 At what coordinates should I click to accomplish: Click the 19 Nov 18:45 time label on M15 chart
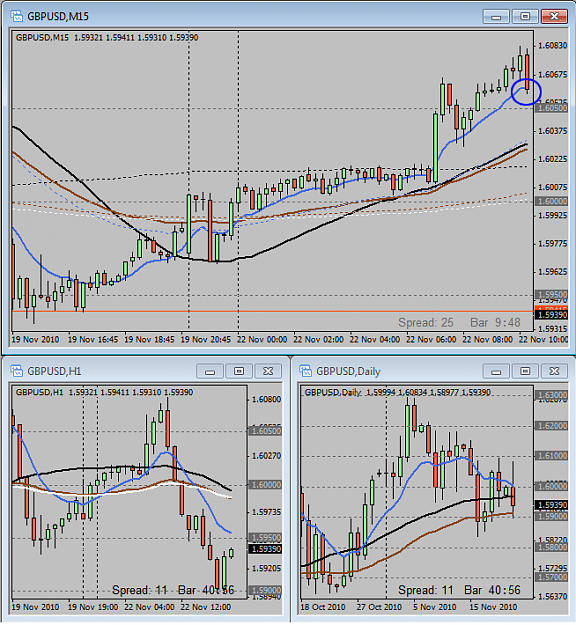[149, 340]
